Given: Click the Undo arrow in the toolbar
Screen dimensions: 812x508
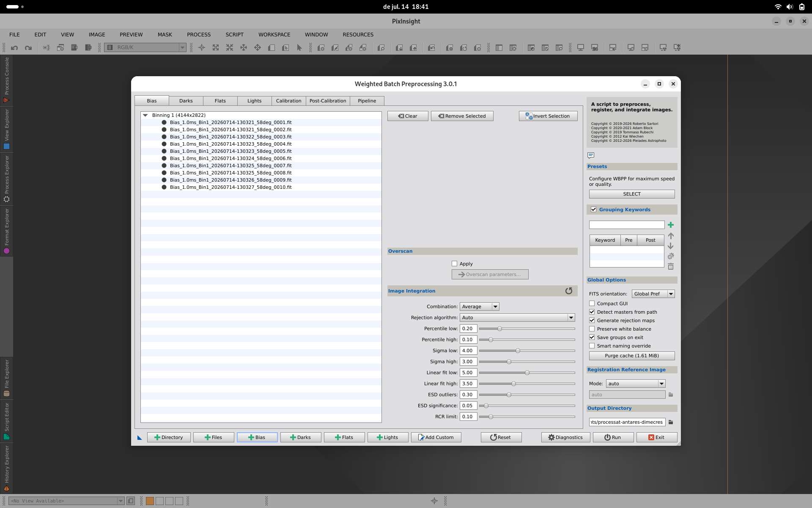Looking at the screenshot, I should (x=14, y=48).
